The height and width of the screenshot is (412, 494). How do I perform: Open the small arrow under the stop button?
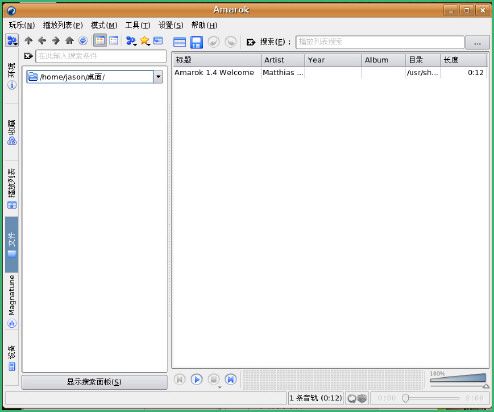point(219,387)
